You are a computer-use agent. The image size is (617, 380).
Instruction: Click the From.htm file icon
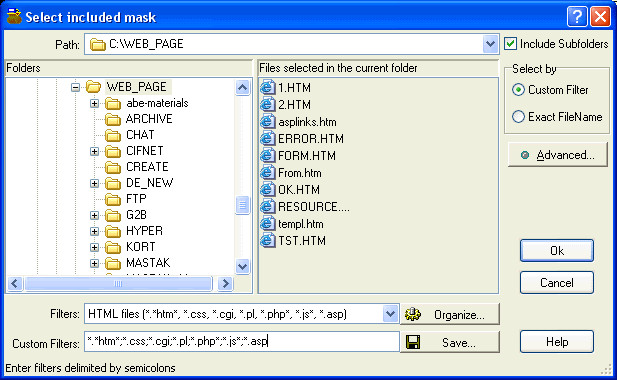pos(268,173)
